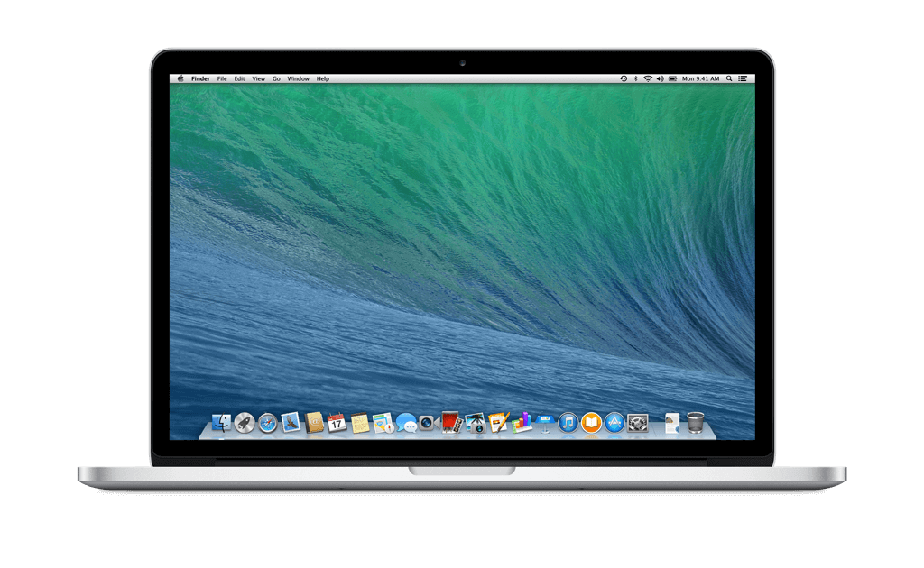The height and width of the screenshot is (568, 924).
Task: Open App Store icon in Dock
Action: [614, 423]
